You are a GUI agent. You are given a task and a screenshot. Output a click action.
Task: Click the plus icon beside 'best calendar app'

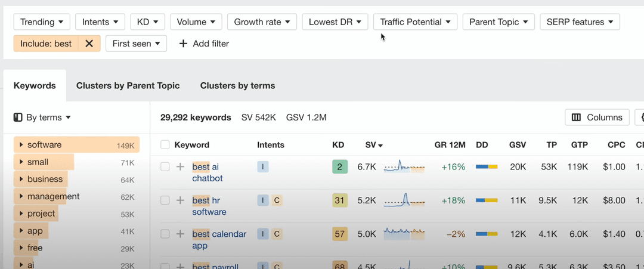[180, 234]
